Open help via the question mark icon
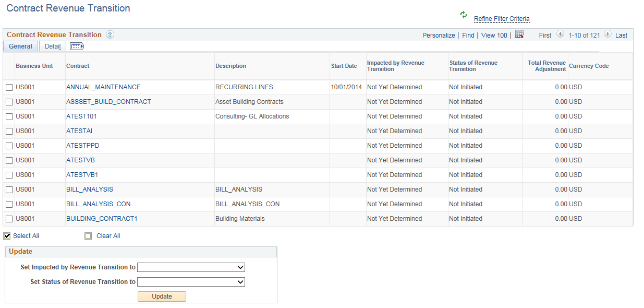644x308 pixels. click(x=109, y=34)
